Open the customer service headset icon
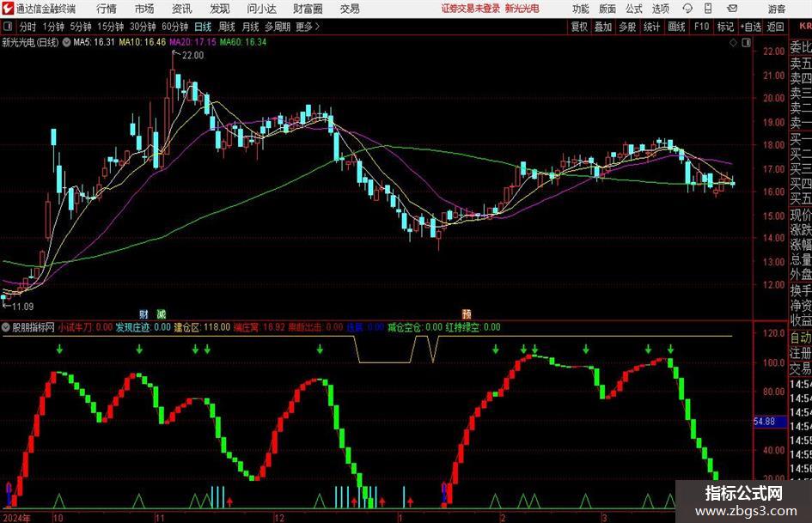Screen dimensions: 812x523 pyautogui.click(x=687, y=9)
